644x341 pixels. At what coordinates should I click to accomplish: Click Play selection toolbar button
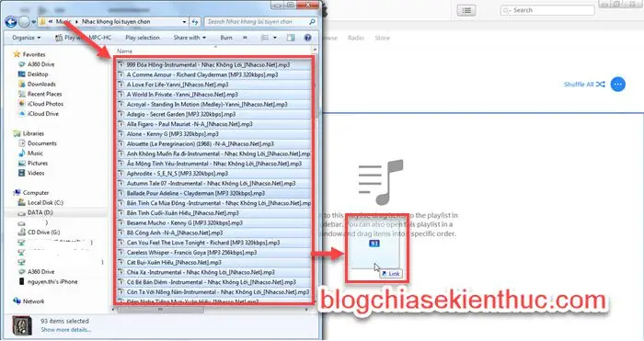pyautogui.click(x=142, y=38)
